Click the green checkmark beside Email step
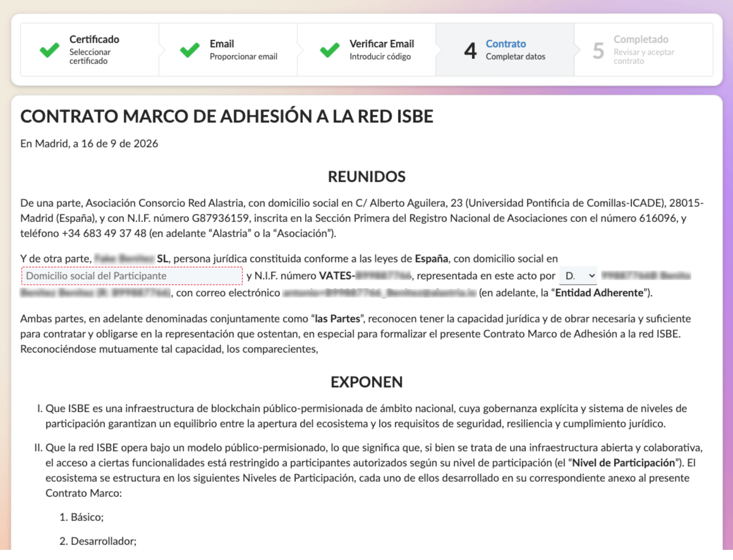This screenshot has height=560, width=733. 190,50
